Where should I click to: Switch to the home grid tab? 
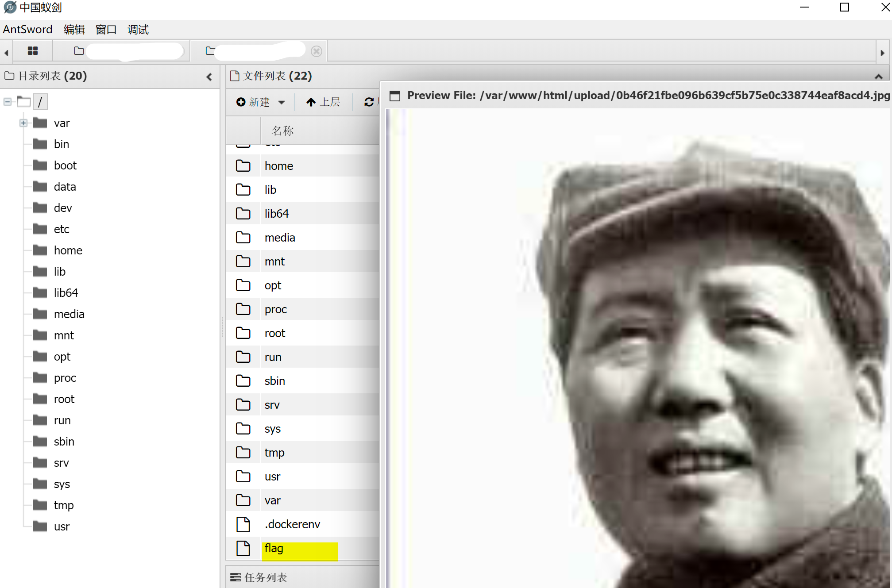[x=33, y=51]
